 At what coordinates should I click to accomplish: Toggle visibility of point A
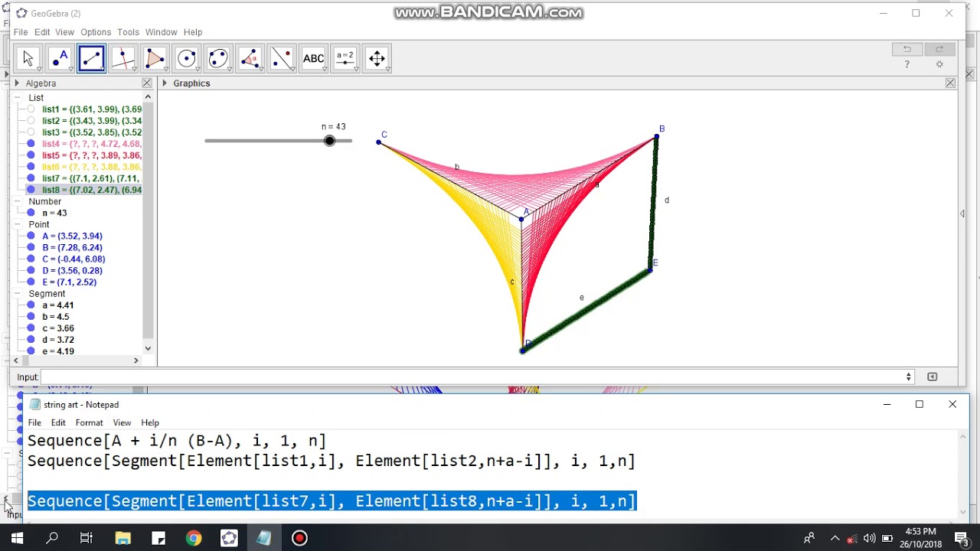coord(31,236)
